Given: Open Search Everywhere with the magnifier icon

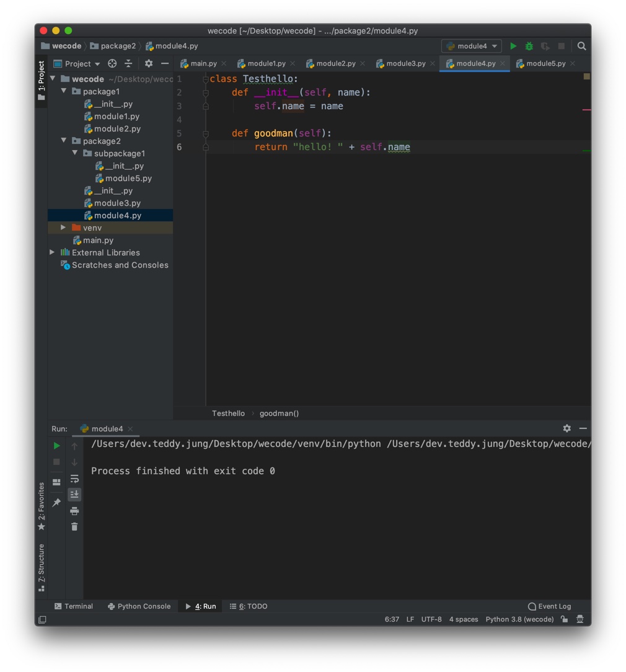Looking at the screenshot, I should click(x=581, y=46).
